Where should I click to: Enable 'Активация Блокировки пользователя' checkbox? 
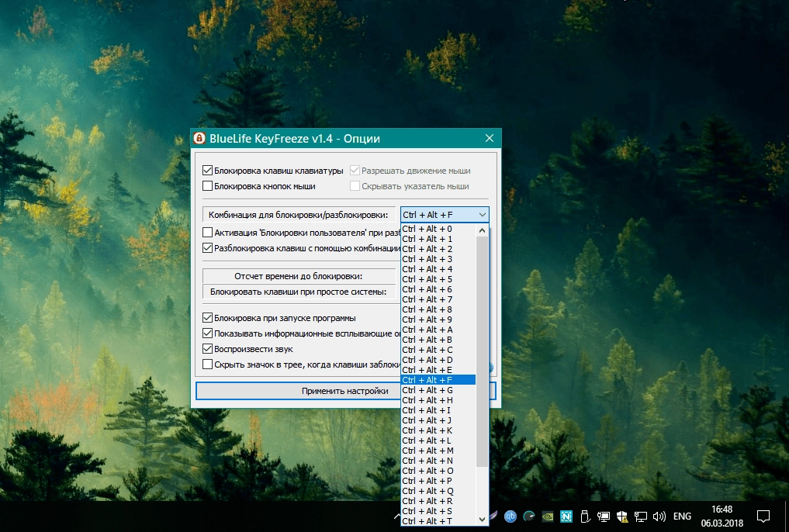tap(207, 233)
